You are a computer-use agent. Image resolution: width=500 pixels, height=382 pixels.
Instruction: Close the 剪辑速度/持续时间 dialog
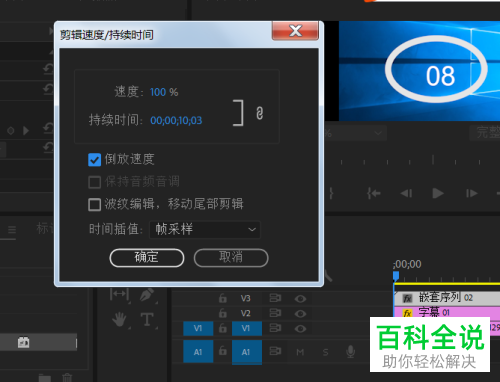tap(295, 31)
